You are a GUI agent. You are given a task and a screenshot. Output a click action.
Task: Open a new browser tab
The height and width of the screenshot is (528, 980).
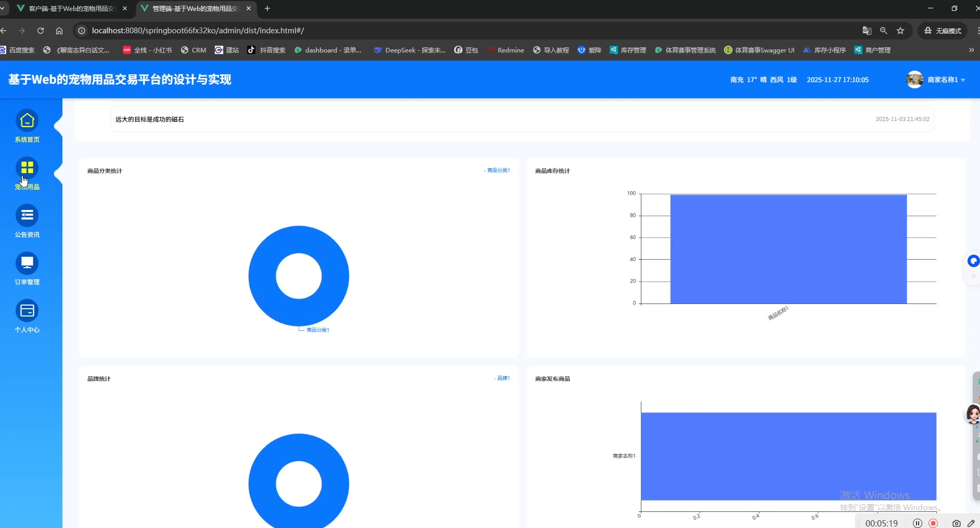[267, 8]
